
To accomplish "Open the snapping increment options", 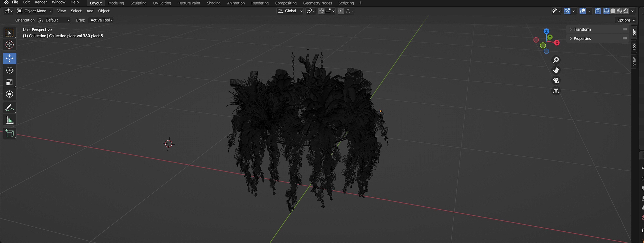I will (330, 11).
